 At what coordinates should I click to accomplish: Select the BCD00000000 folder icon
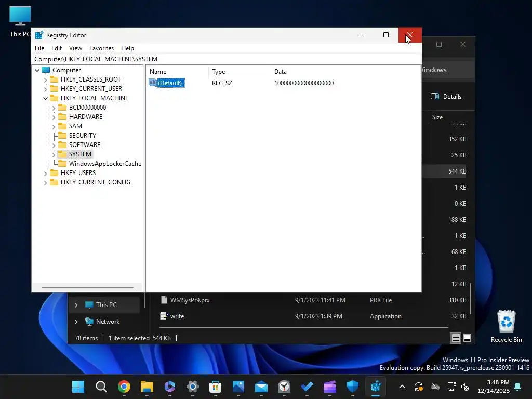pyautogui.click(x=62, y=107)
